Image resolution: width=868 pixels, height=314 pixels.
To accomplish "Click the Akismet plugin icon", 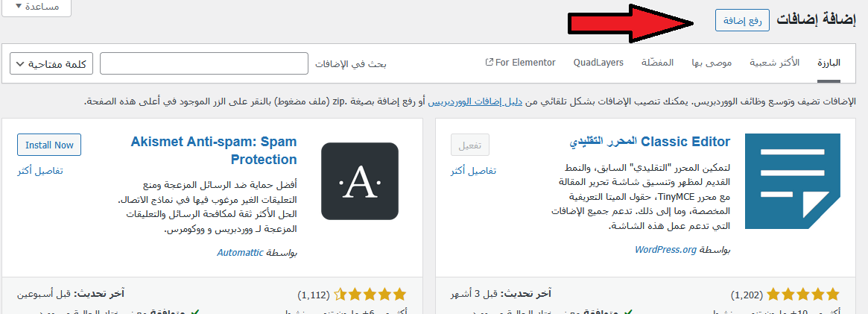I will (x=360, y=181).
